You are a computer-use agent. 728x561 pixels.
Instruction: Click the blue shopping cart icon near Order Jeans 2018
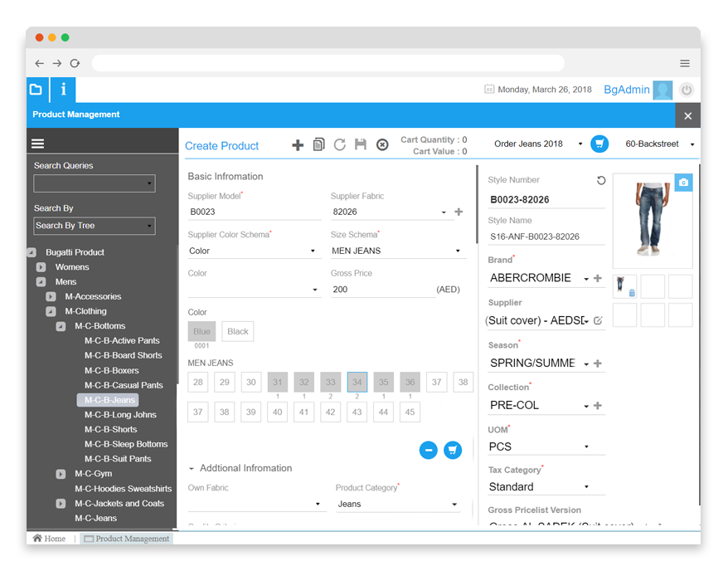coord(599,144)
